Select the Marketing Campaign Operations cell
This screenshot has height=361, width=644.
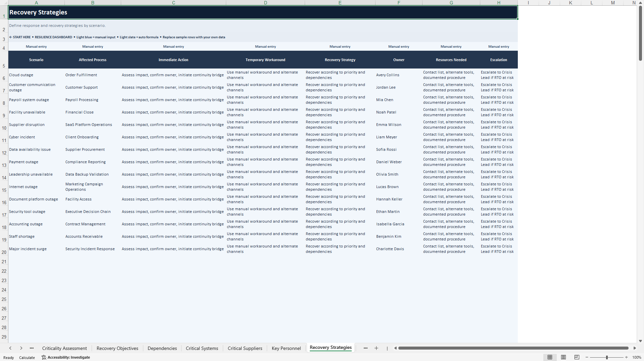[93, 187]
